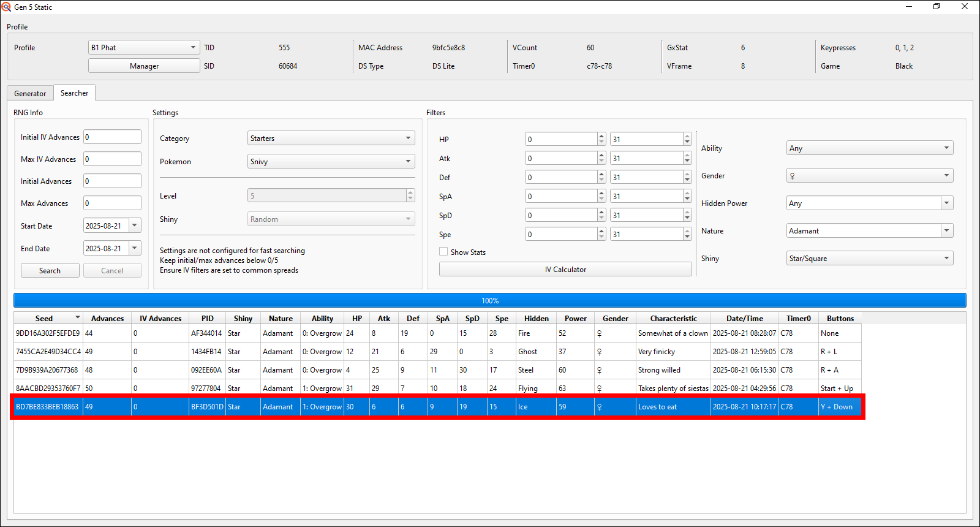This screenshot has width=980, height=527.
Task: Click the Initial IV Advances input field
Action: (112, 137)
